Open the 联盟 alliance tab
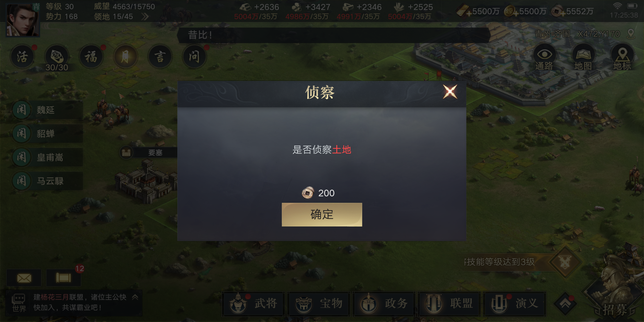 point(449,304)
